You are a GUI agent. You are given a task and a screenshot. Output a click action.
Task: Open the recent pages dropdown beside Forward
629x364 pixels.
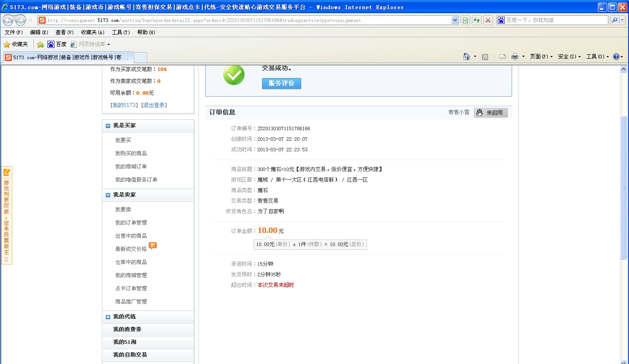[30, 21]
